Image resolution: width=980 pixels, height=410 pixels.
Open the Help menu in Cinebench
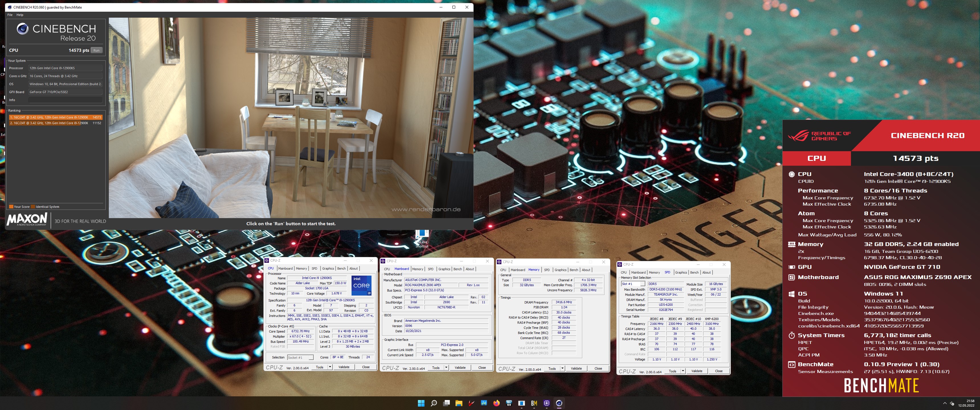pyautogui.click(x=20, y=15)
